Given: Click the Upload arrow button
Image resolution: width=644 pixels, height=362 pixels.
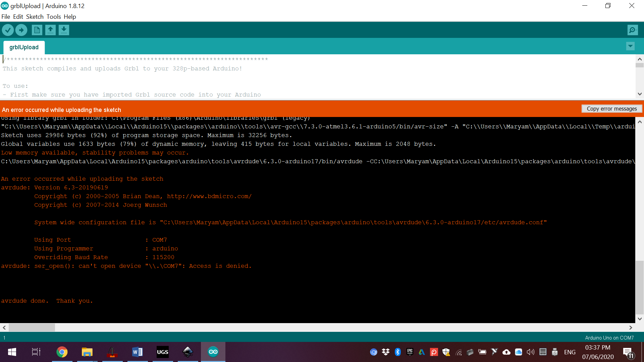Looking at the screenshot, I should [21, 30].
